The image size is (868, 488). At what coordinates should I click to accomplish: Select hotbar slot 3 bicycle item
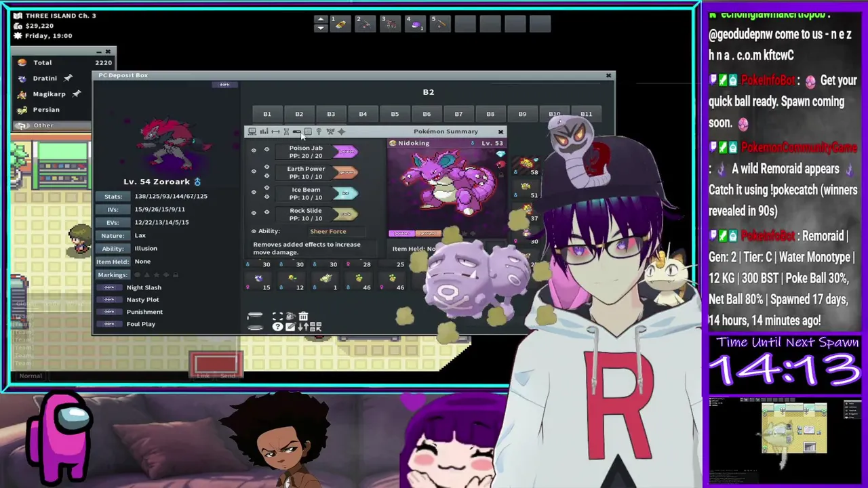390,24
